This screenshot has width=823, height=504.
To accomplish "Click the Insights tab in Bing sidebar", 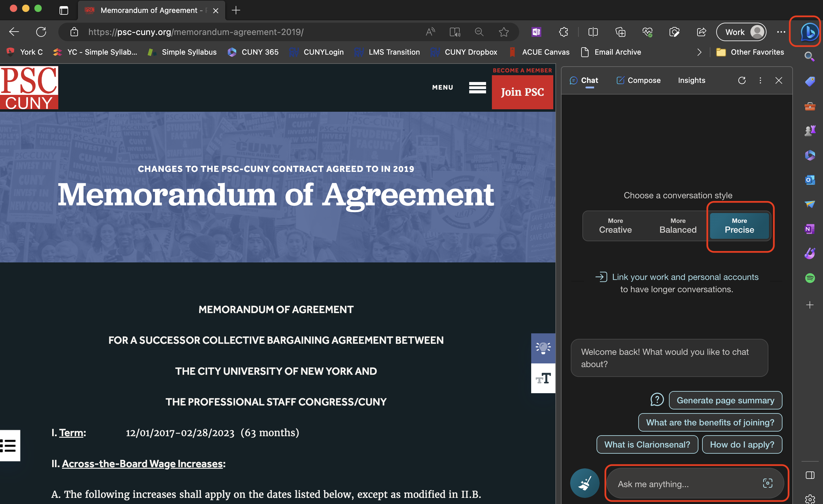I will click(x=691, y=80).
